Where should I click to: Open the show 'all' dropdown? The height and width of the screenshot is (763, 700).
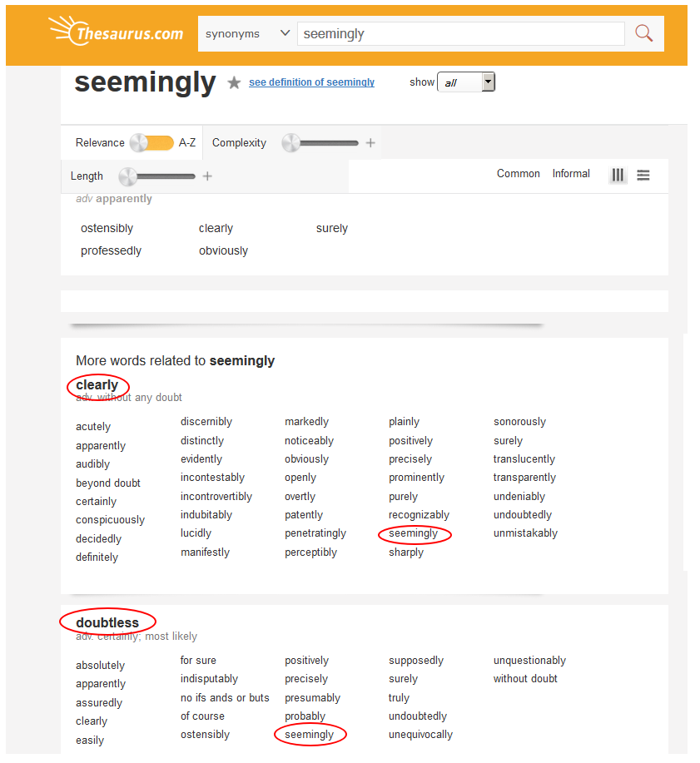[465, 82]
